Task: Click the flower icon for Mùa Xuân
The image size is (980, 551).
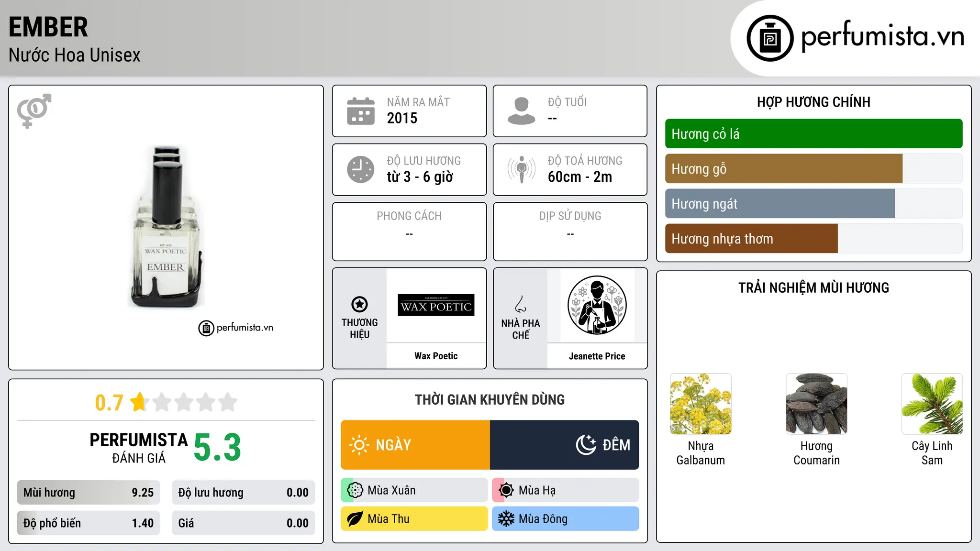Action: point(355,490)
